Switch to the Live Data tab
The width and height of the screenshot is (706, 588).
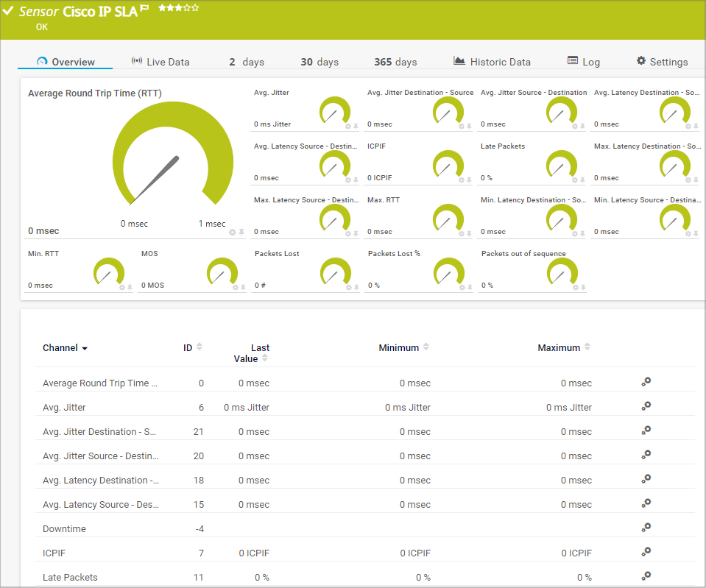(x=160, y=62)
